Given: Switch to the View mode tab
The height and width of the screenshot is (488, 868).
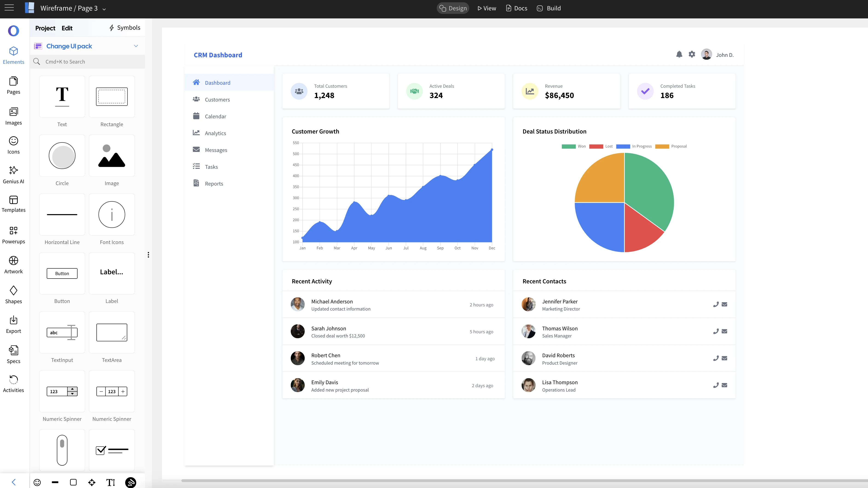Looking at the screenshot, I should (486, 8).
